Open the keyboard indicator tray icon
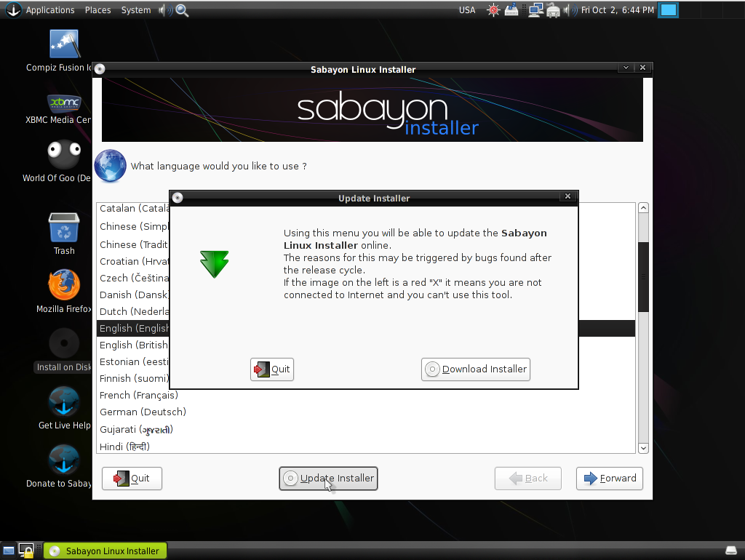 (511, 10)
